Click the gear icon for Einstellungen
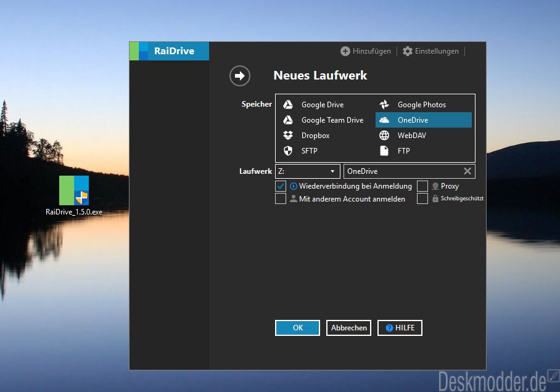Viewport: 560px width, 392px height. (x=408, y=51)
